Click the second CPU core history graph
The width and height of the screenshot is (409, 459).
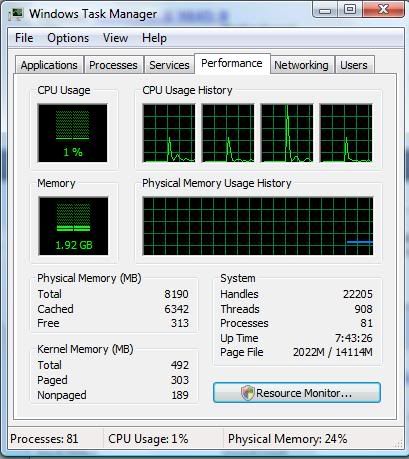tap(228, 133)
